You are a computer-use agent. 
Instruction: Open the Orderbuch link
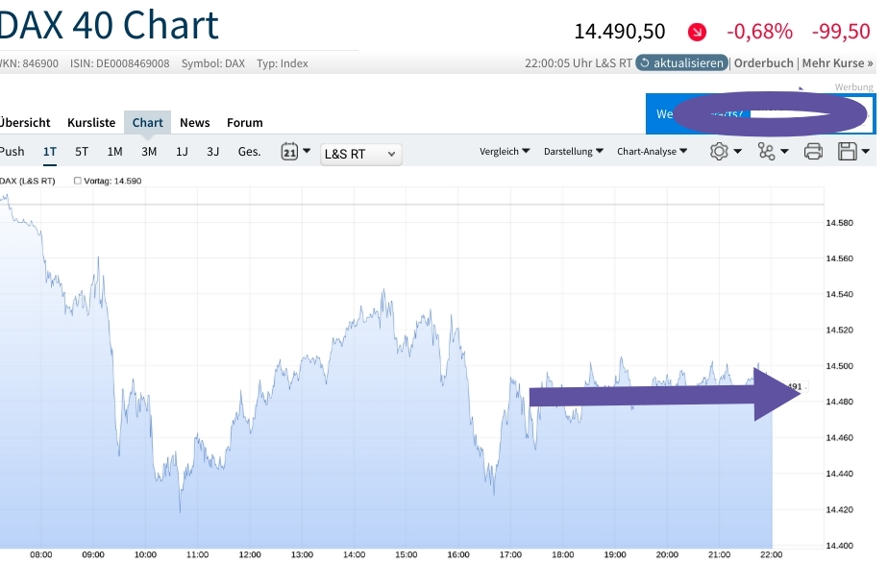tap(763, 62)
